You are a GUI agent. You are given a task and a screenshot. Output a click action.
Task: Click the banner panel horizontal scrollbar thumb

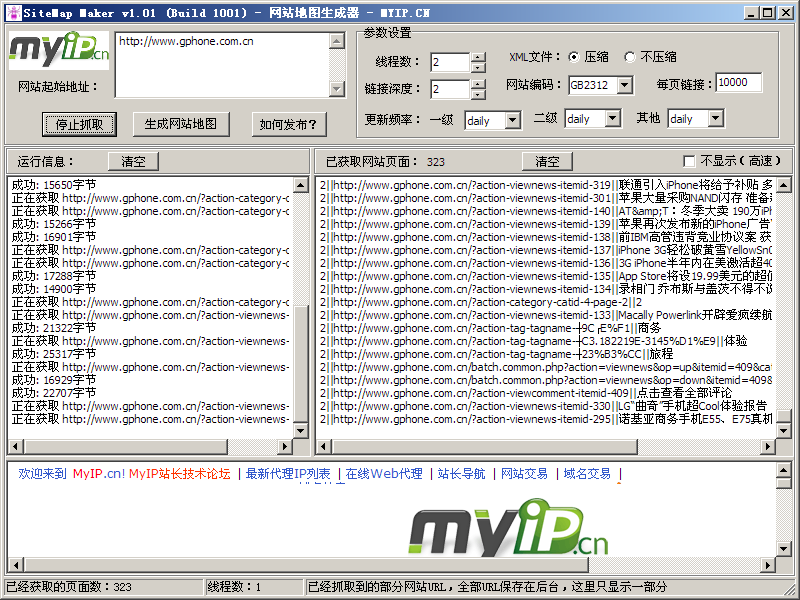tap(305, 565)
